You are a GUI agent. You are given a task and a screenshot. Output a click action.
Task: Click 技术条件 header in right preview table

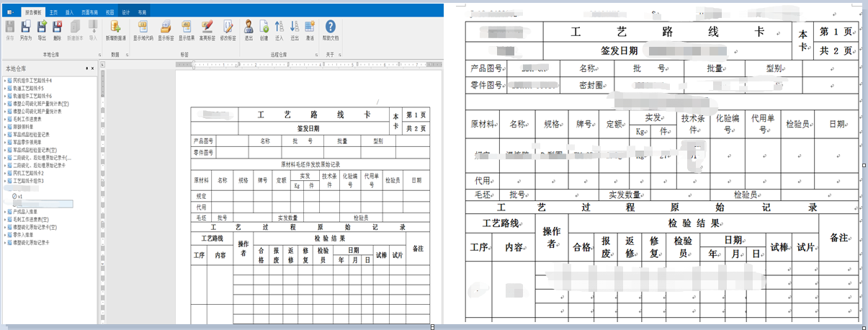[x=692, y=124]
